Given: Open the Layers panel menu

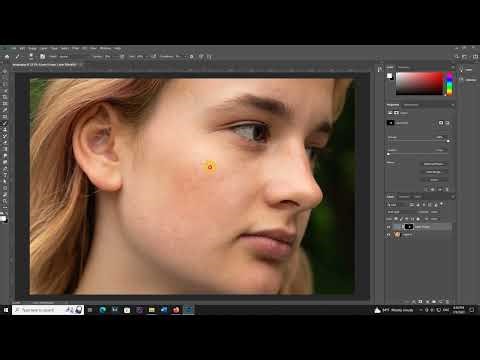Looking at the screenshot, I should click(453, 197).
